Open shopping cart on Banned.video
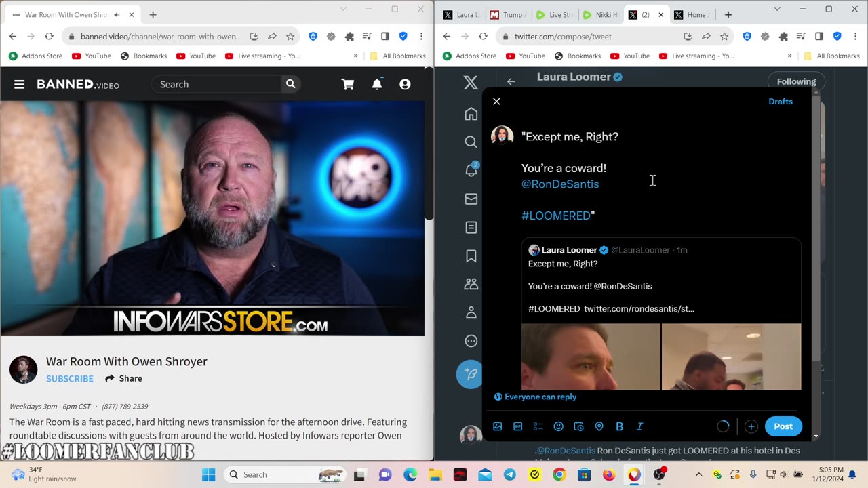This screenshot has width=868, height=488. pyautogui.click(x=348, y=84)
